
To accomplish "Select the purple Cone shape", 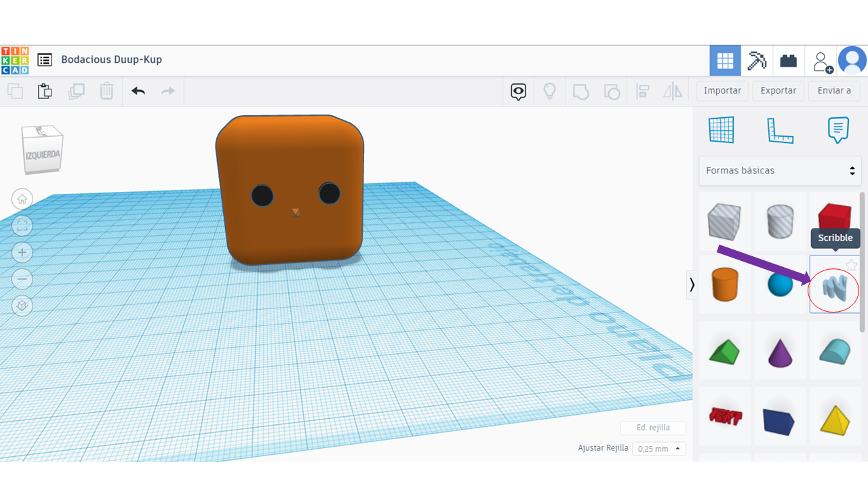I will point(780,351).
